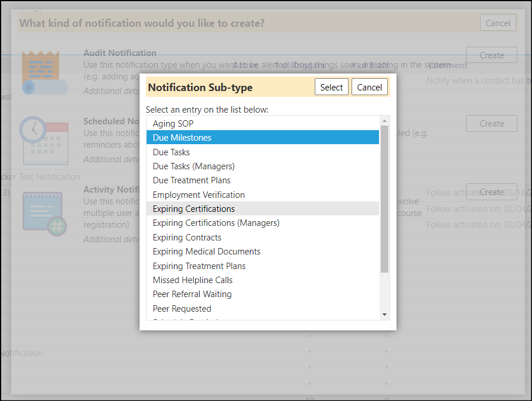The width and height of the screenshot is (532, 401).
Task: Pick Due Tasks in the list
Action: click(x=263, y=152)
